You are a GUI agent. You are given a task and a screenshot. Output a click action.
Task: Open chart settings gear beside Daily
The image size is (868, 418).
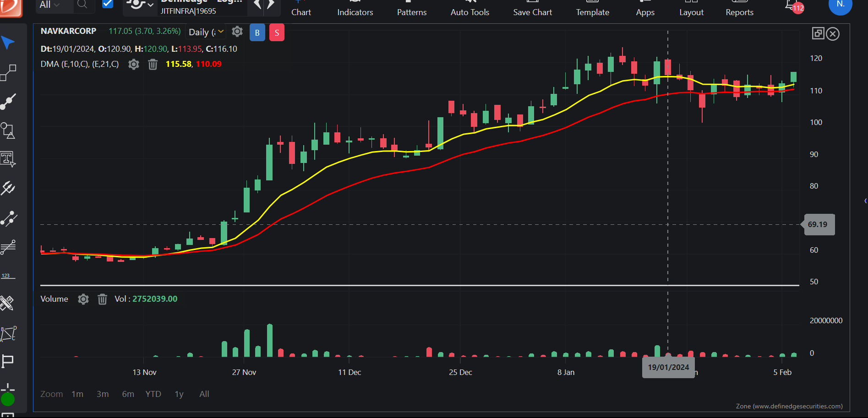237,32
